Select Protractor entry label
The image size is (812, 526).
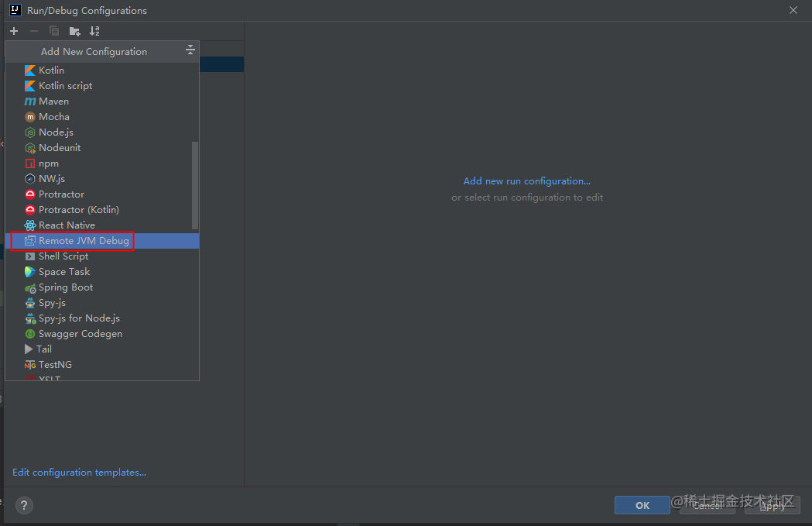pos(61,194)
